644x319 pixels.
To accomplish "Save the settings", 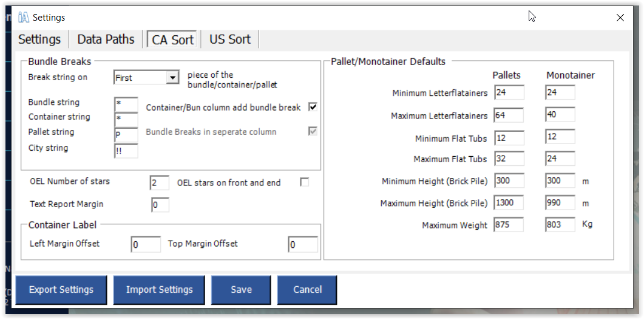I will pos(241,290).
